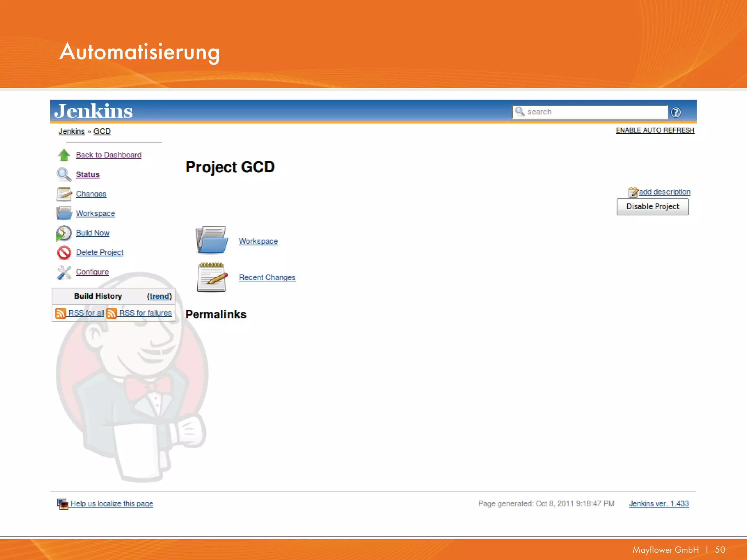Click the large Workspace folder icon

[212, 240]
